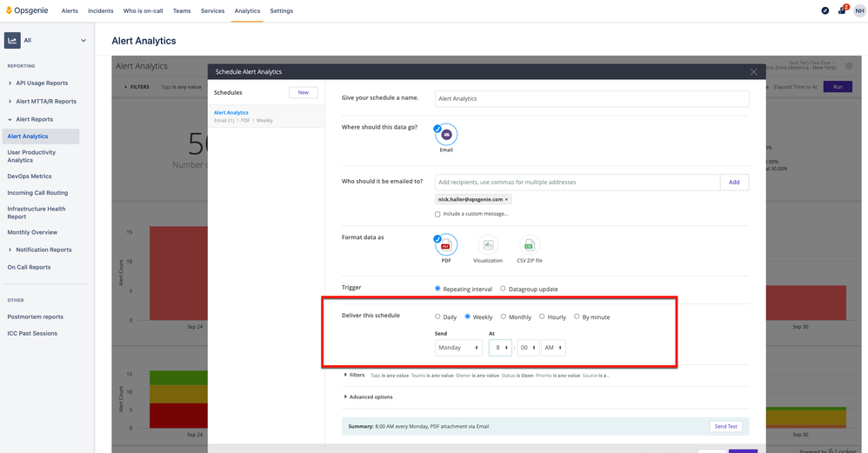Open Alert Analytics in sidebar
Image resolution: width=868 pixels, height=453 pixels.
click(x=41, y=136)
